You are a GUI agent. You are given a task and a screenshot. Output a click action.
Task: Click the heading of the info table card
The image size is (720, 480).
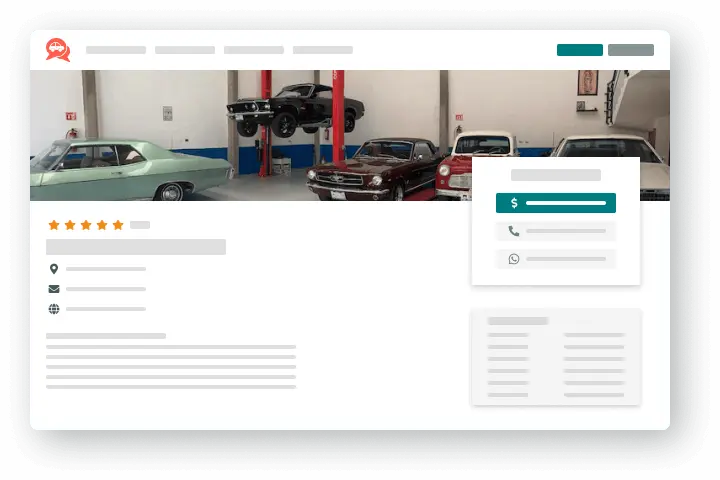click(518, 321)
